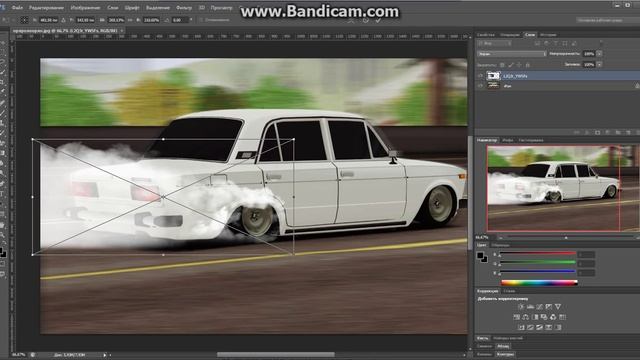Add a Brightness/Contrast adjustment
The height and width of the screenshot is (360, 640).
(521, 307)
